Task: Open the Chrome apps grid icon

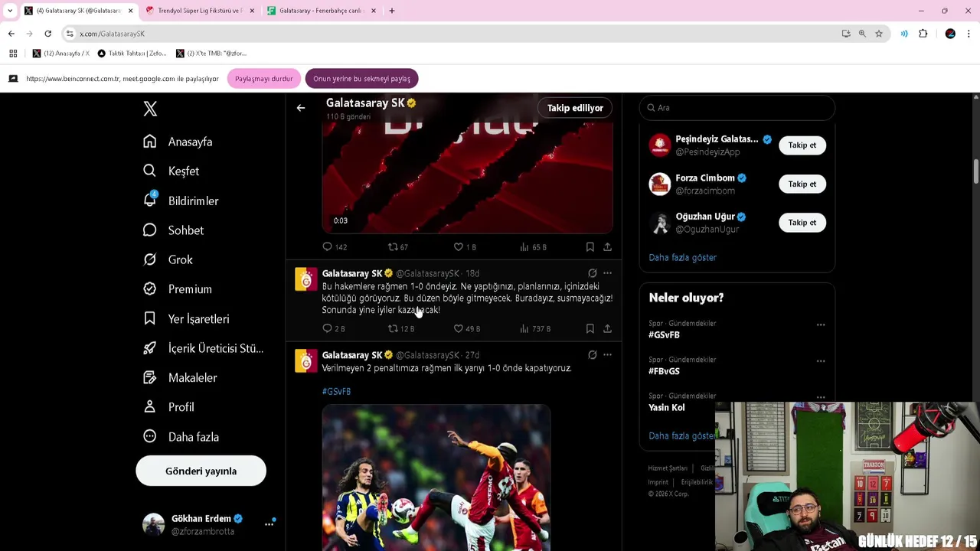Action: coord(13,54)
